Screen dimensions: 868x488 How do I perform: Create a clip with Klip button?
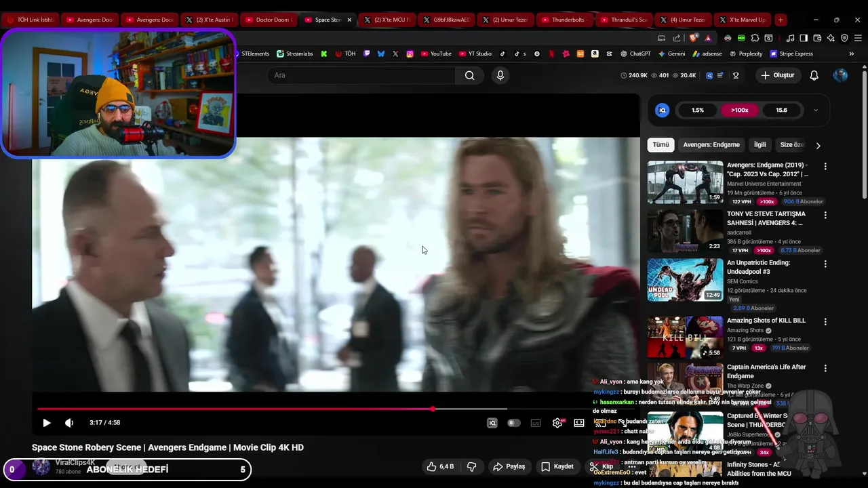(601, 466)
